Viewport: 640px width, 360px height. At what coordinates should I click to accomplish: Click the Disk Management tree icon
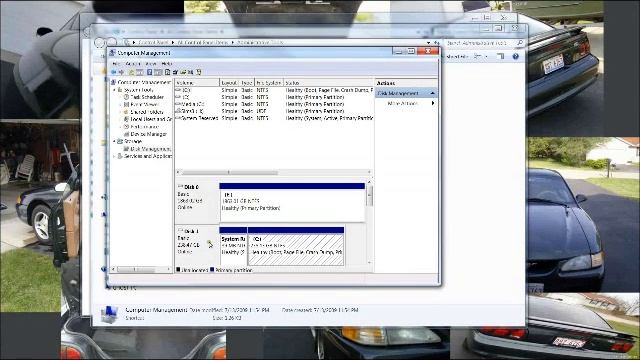click(x=127, y=149)
